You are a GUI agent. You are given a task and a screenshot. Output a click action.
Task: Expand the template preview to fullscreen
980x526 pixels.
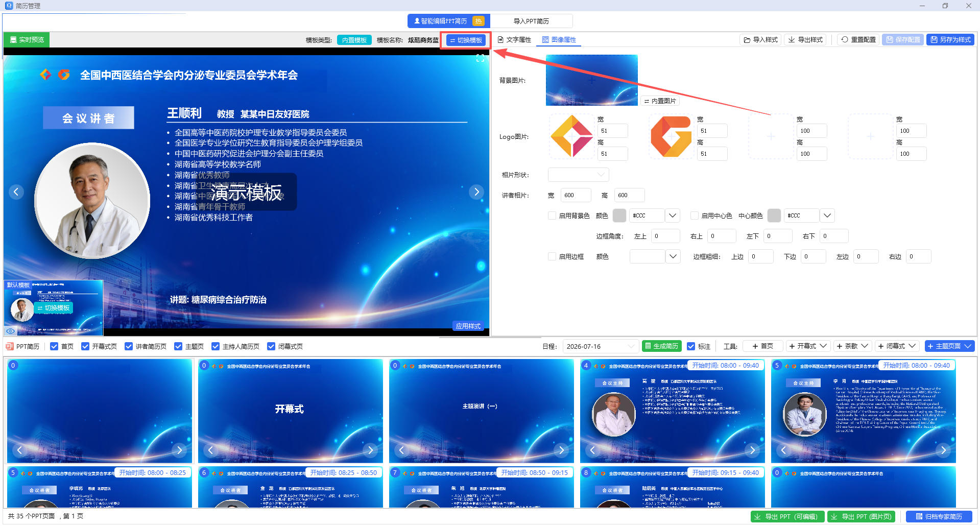[480, 59]
